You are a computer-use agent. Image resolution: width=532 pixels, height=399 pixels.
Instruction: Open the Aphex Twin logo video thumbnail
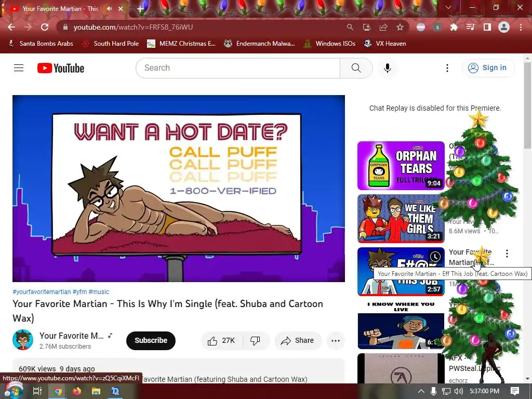click(x=401, y=368)
